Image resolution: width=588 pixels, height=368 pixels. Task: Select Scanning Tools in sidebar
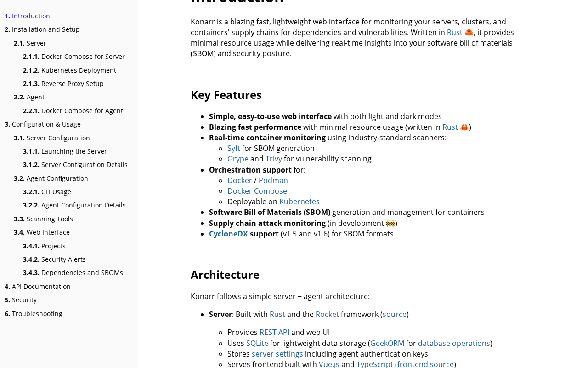pyautogui.click(x=50, y=219)
